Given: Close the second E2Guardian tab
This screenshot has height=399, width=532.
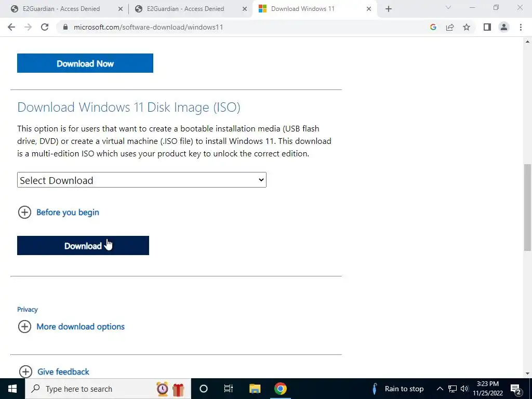Looking at the screenshot, I should (x=244, y=9).
